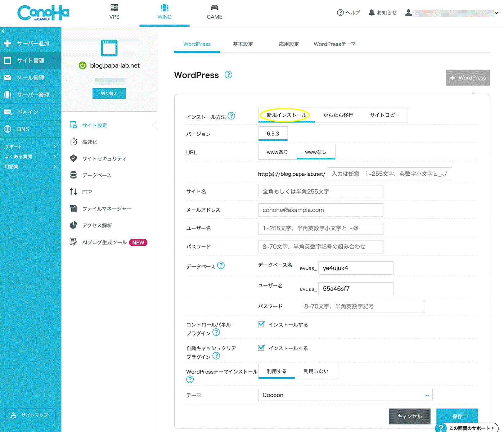Uncheck auto cache clear plugin checkbox
This screenshot has height=432, width=504.
tap(261, 348)
